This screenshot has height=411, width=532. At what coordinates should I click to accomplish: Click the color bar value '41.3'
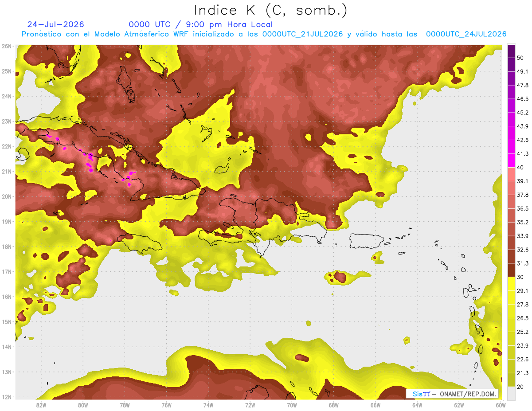coord(523,153)
